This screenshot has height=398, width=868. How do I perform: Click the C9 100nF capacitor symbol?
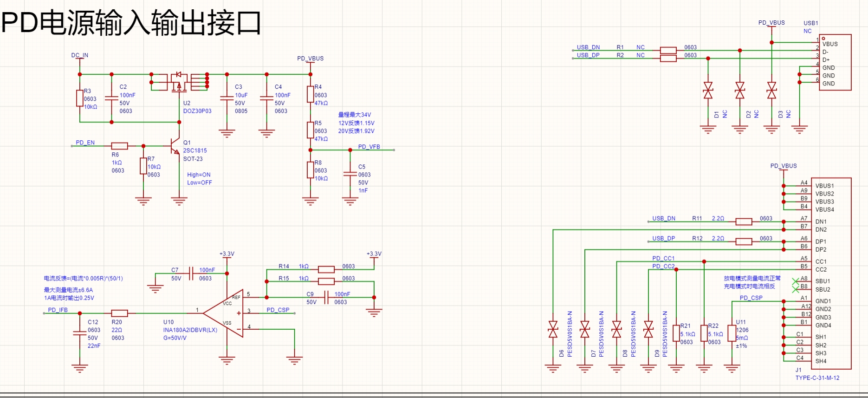coord(326,297)
